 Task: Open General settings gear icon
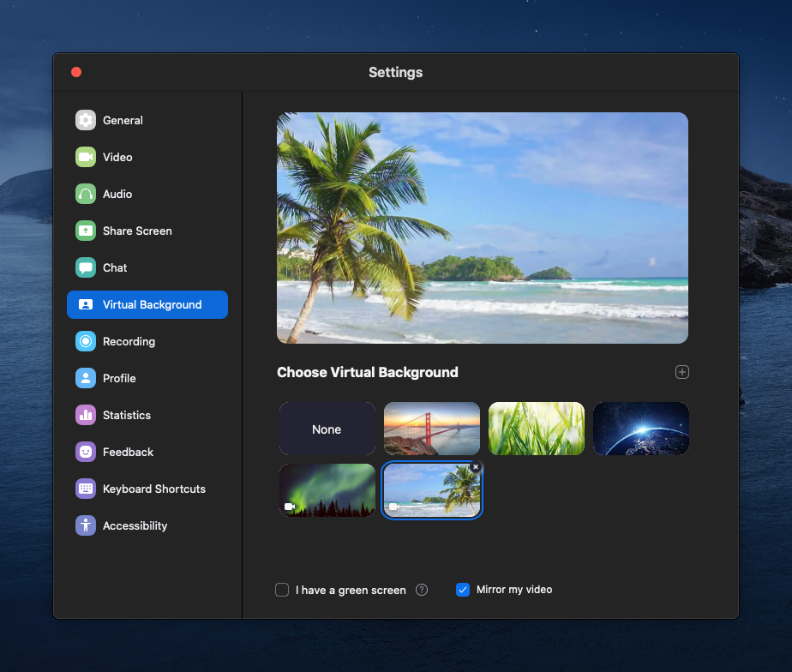click(86, 120)
